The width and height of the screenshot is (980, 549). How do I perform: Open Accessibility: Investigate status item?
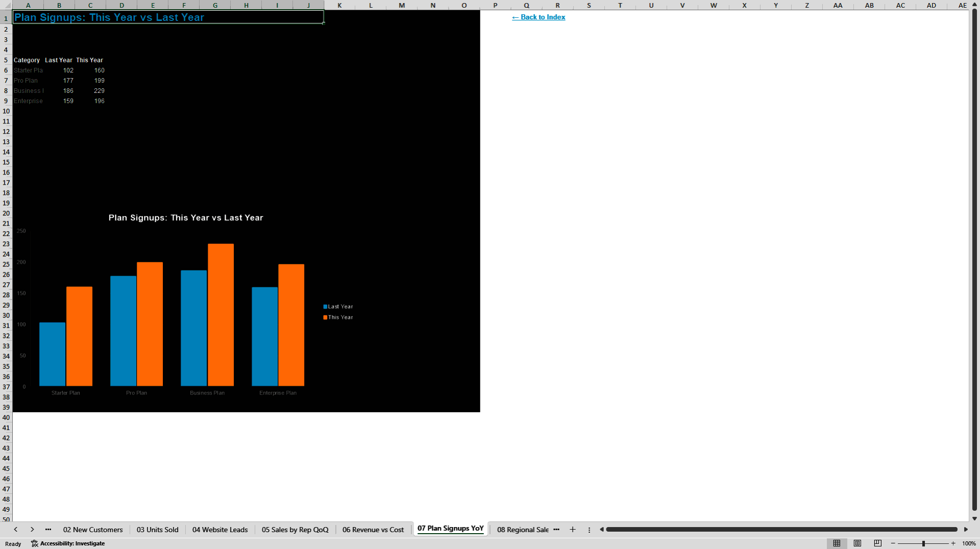(68, 543)
